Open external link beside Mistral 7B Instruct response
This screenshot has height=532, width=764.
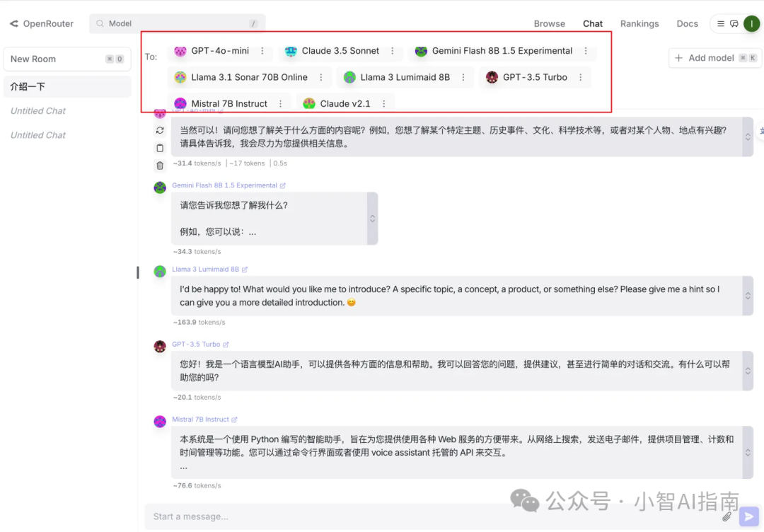coord(234,420)
